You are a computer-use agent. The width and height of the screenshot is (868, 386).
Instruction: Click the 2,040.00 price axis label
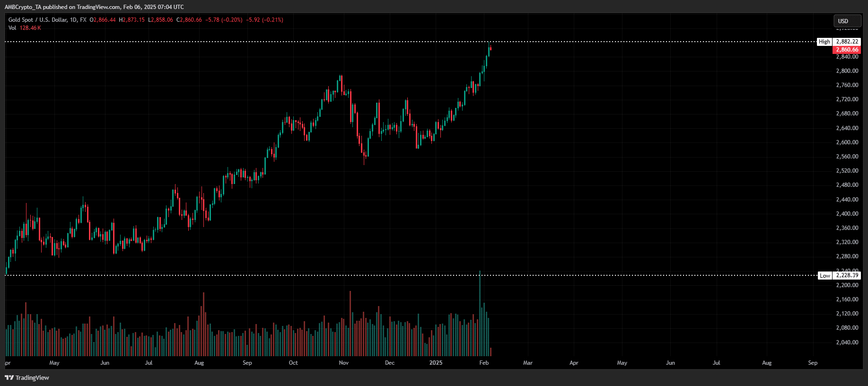click(847, 342)
